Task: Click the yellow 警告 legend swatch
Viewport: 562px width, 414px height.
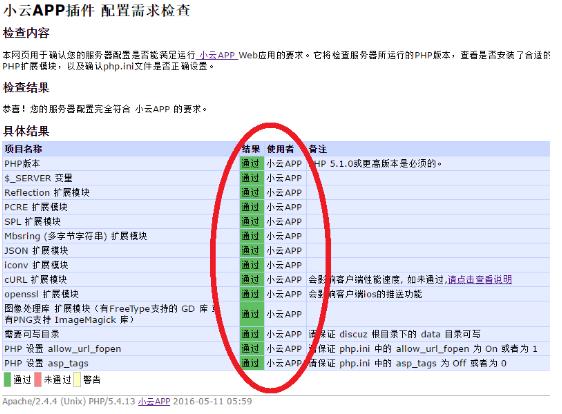Action: coord(77,380)
